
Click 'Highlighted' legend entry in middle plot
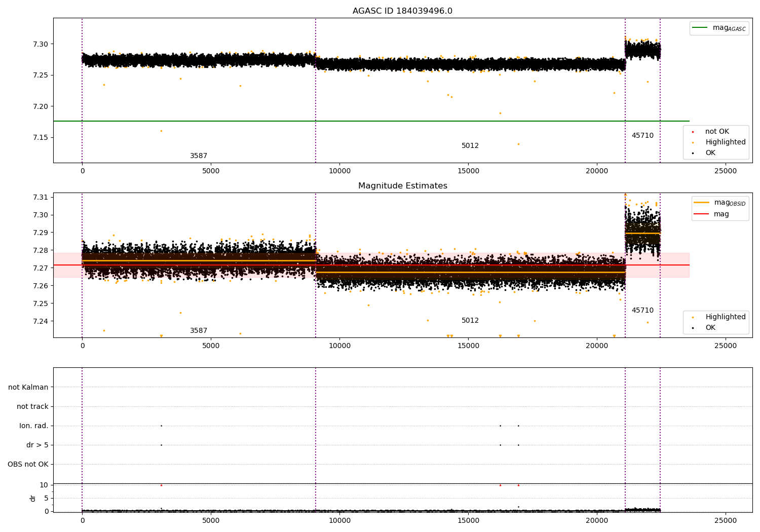[x=718, y=317]
